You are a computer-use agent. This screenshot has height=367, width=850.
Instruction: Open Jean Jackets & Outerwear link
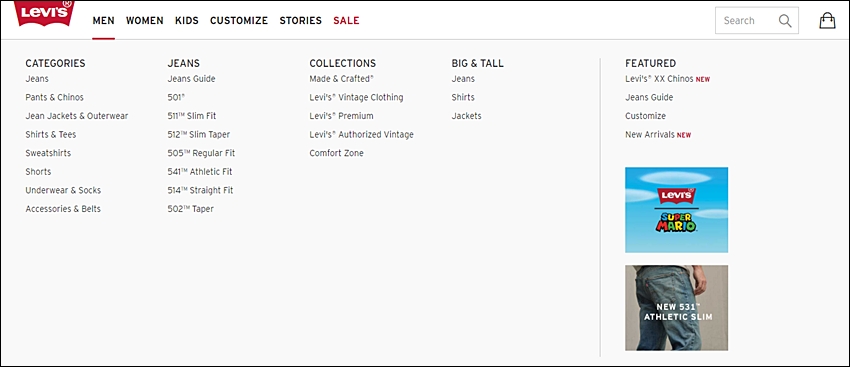(77, 116)
